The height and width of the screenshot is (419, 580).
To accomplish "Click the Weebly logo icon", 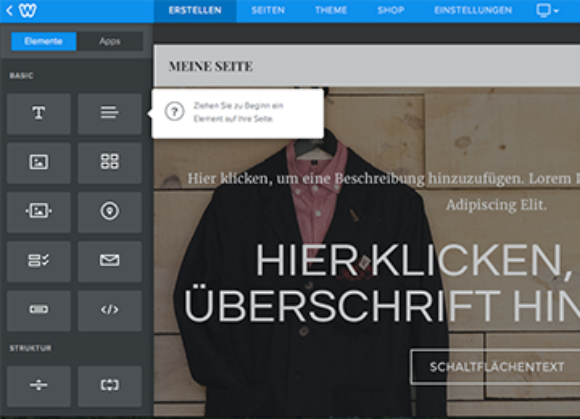I will click(x=28, y=10).
